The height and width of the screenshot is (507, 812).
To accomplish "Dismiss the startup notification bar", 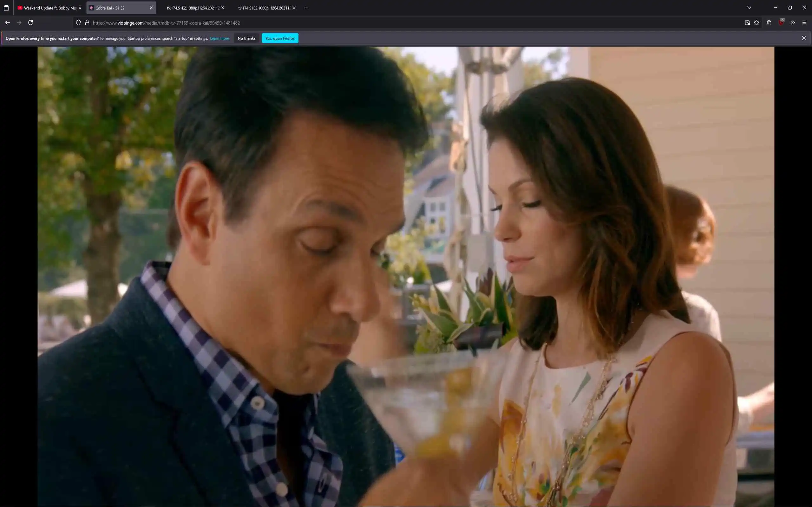I will [804, 38].
